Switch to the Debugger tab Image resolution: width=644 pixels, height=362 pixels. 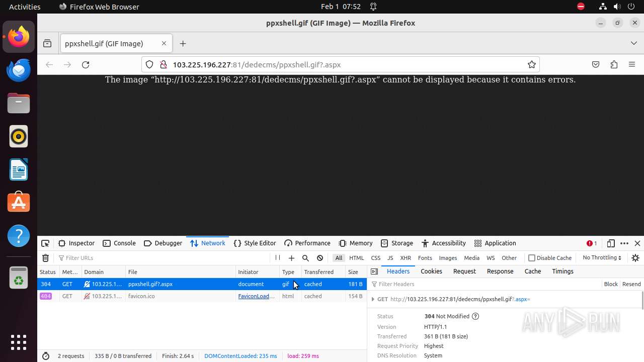click(163, 243)
